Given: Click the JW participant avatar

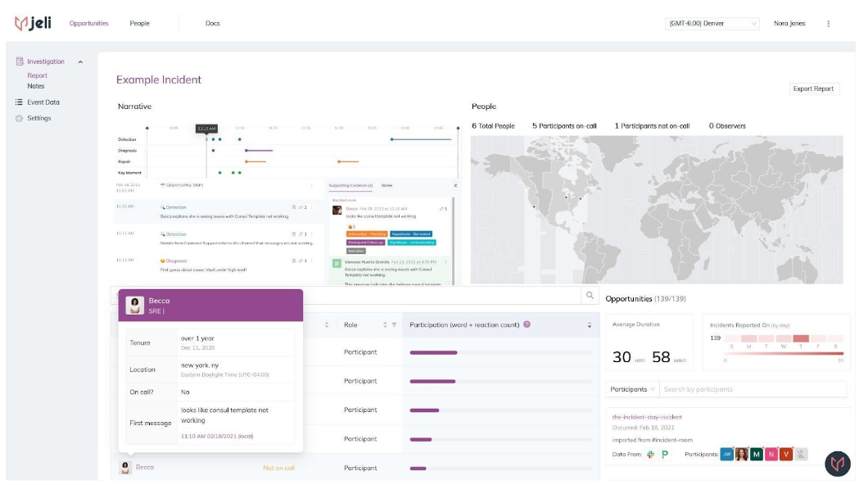Looking at the screenshot, I should tap(726, 455).
